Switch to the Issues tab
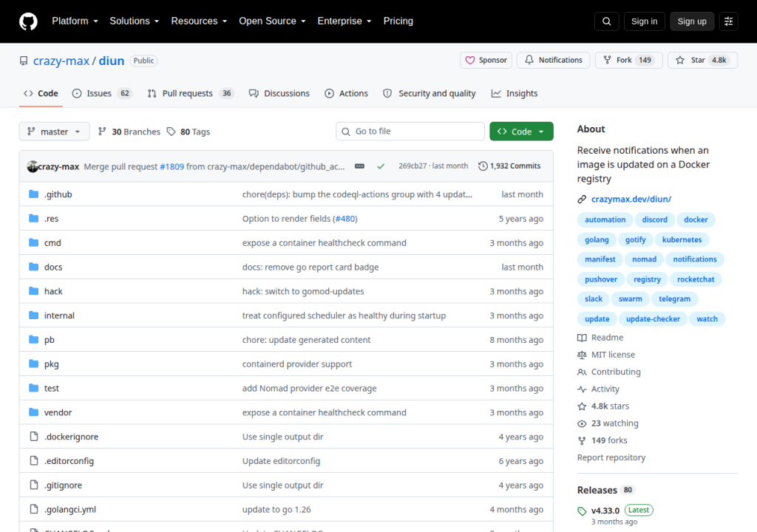Image resolution: width=757 pixels, height=532 pixels. pyautogui.click(x=101, y=94)
